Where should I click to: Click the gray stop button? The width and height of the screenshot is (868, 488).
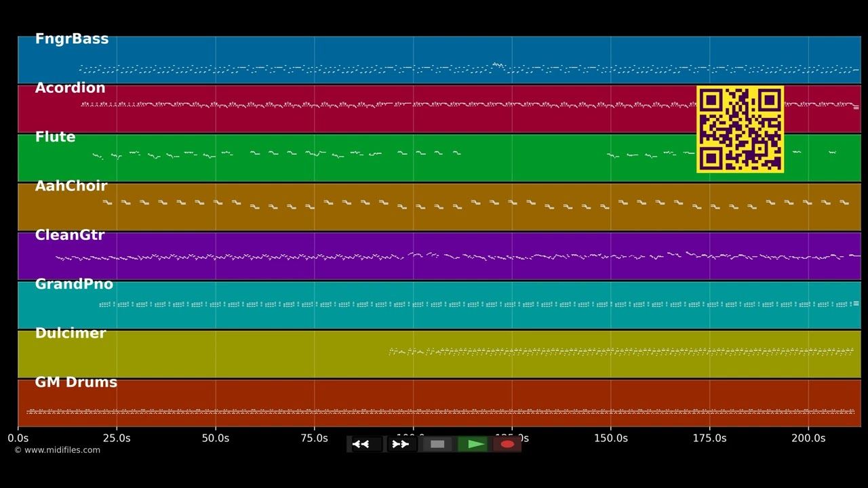[x=437, y=444]
